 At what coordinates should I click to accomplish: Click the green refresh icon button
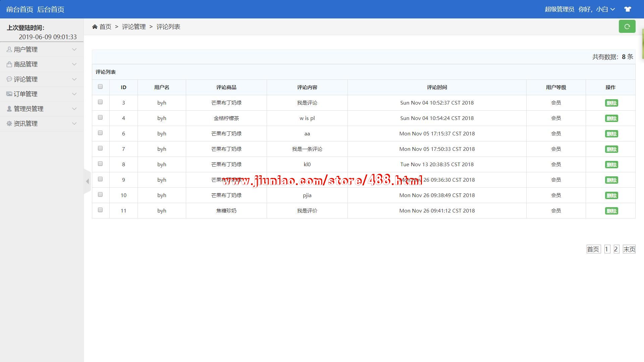coord(627,26)
